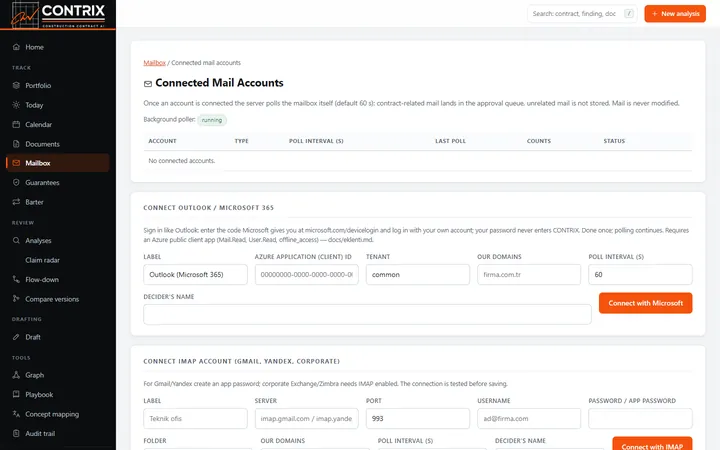This screenshot has height=450, width=720.
Task: Follow the Mailbox breadcrumb link
Action: pyautogui.click(x=154, y=62)
